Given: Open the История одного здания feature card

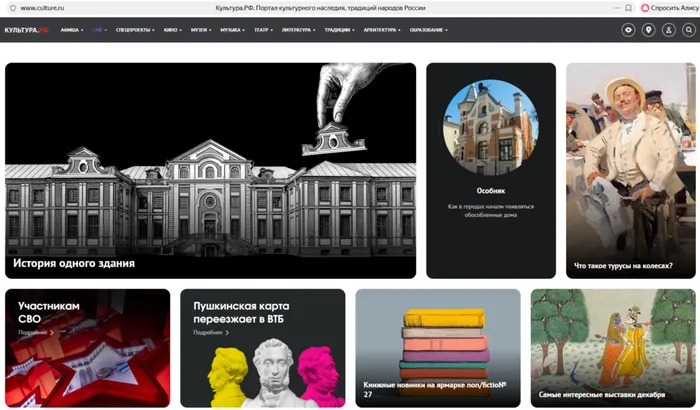Looking at the screenshot, I should point(210,170).
